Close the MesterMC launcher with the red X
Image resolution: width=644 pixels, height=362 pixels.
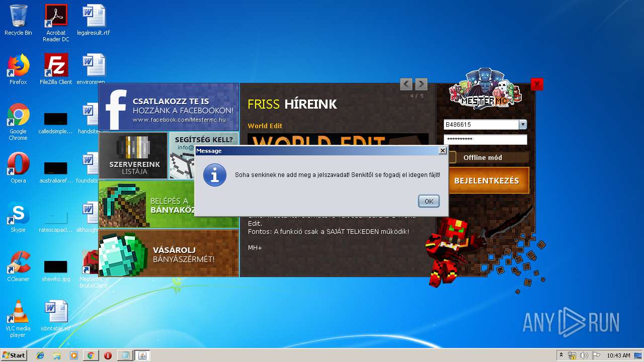click(537, 84)
